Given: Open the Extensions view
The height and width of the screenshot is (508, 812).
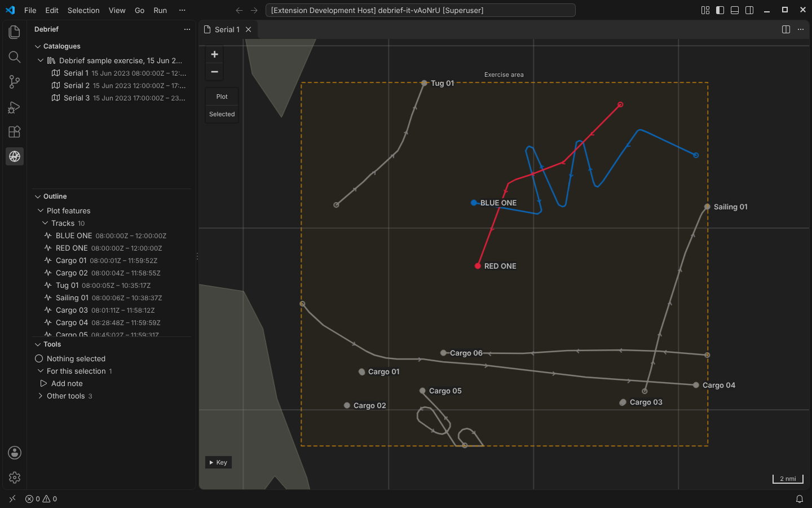Looking at the screenshot, I should point(15,132).
